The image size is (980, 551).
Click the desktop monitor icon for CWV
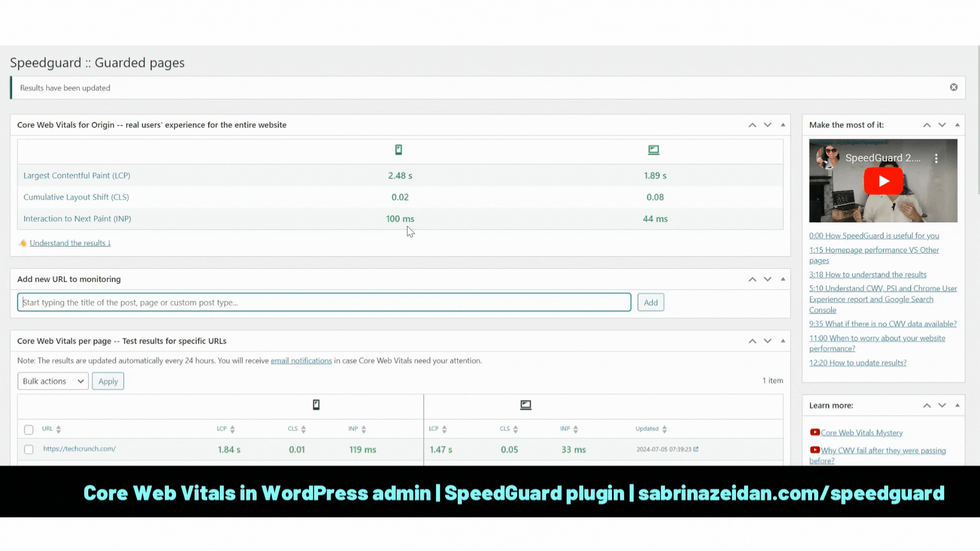(x=653, y=148)
